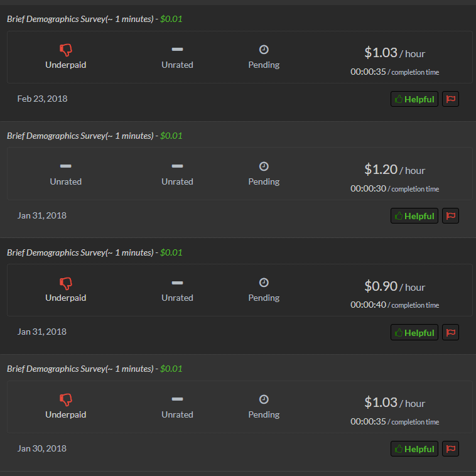Screen dimensions: 476x476
Task: Click the Jan 30, 2018 date label
Action: point(42,448)
